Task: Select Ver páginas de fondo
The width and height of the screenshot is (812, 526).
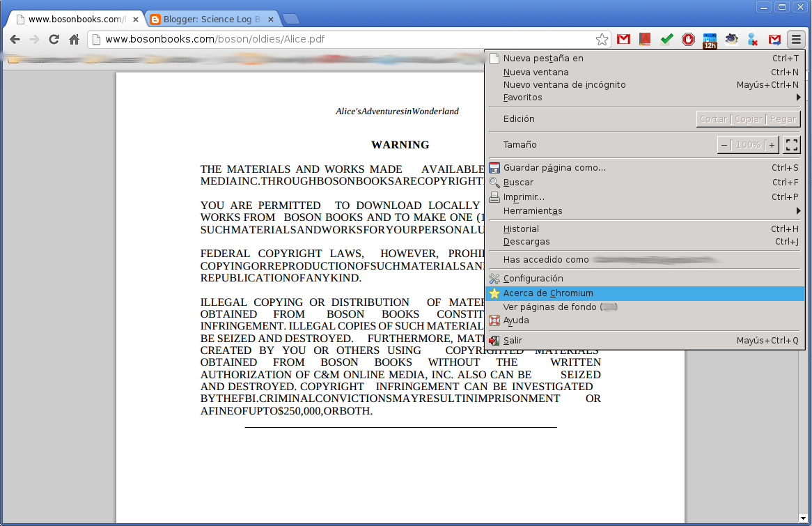Action: (646, 307)
